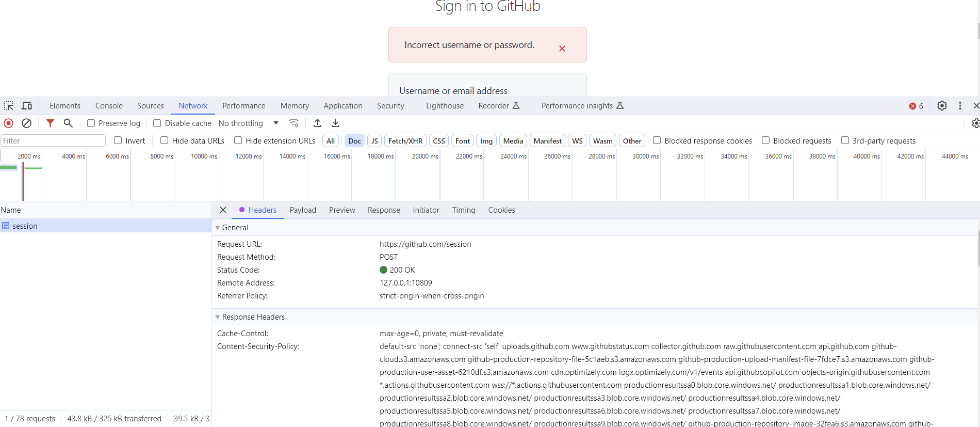Open the Payload tab
Screen dimensions: 980x427
tap(303, 210)
